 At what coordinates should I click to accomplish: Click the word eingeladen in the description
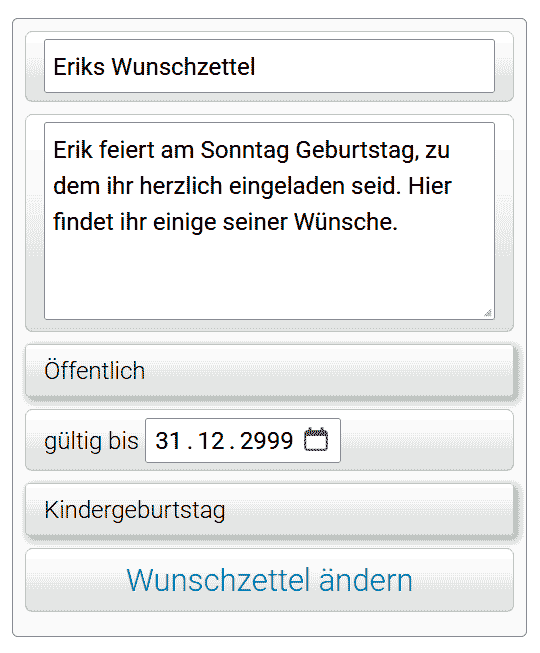(x=286, y=186)
